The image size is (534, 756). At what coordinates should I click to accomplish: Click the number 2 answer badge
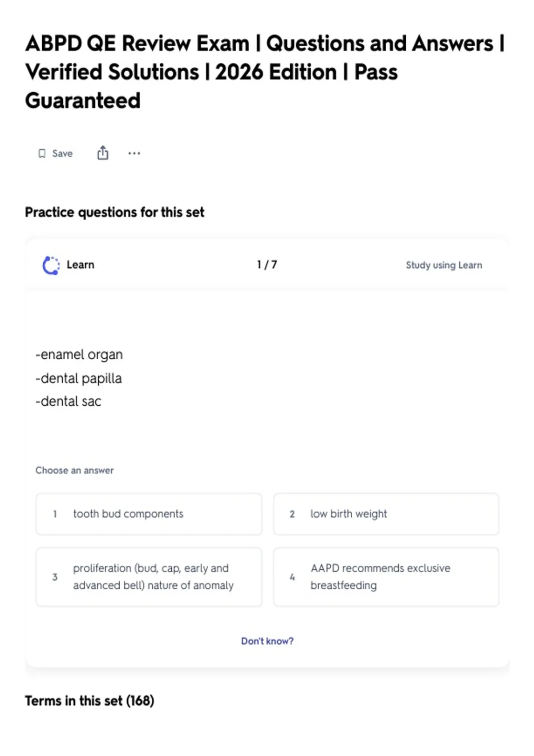pos(292,514)
